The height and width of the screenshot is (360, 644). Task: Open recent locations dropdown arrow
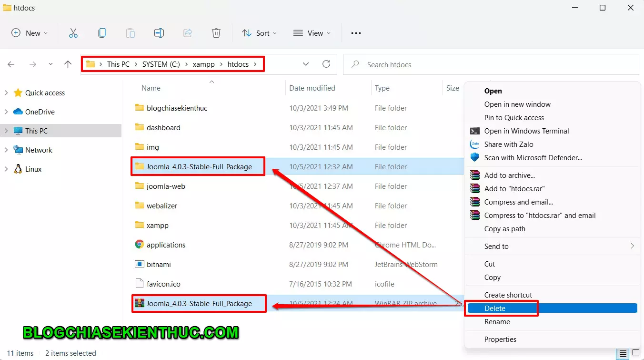(50, 64)
